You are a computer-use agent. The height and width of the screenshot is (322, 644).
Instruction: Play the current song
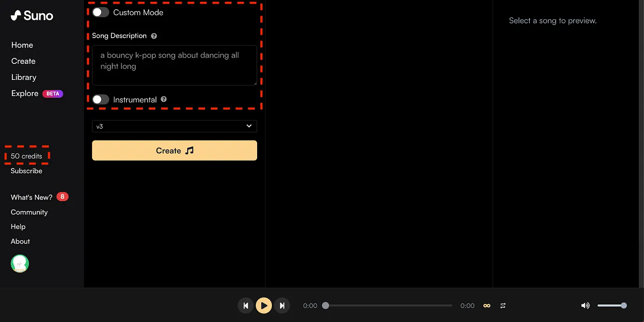tap(264, 305)
